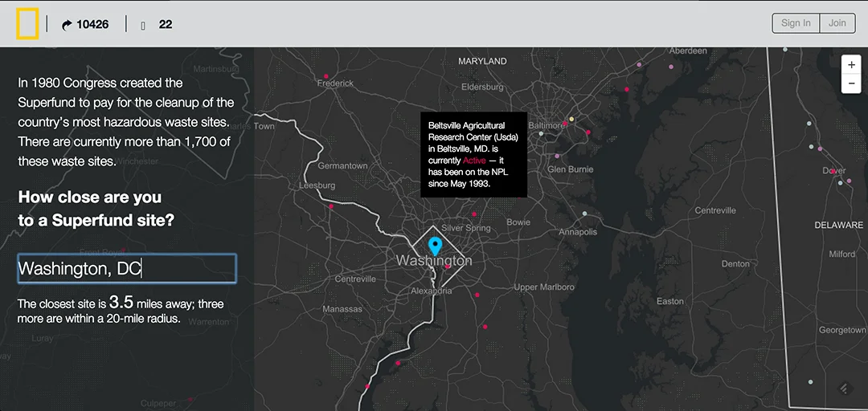This screenshot has width=868, height=411.
Task: Select the red site marker below Leesburg
Action: pyautogui.click(x=331, y=206)
